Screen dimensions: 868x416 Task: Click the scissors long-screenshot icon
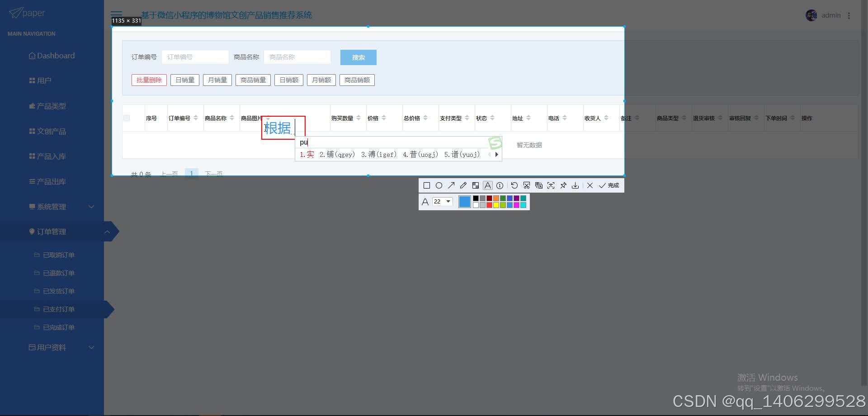click(x=527, y=185)
